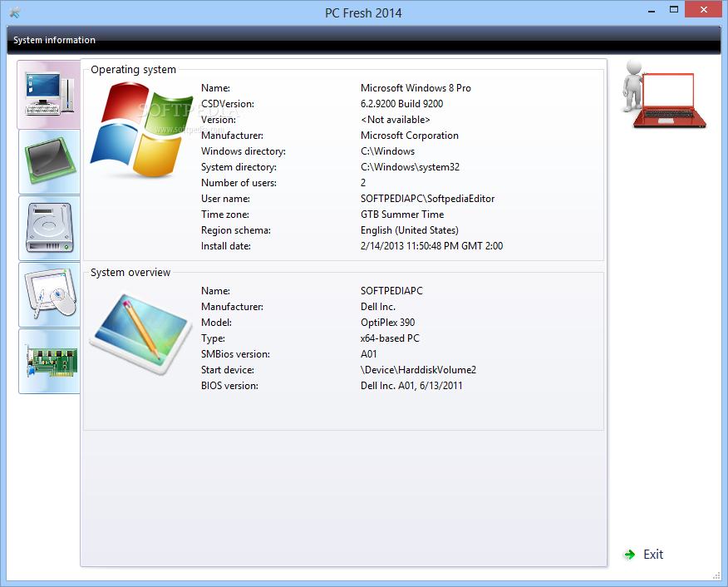The height and width of the screenshot is (587, 728).
Task: Click the '<Not available>' version value
Action: (x=395, y=120)
